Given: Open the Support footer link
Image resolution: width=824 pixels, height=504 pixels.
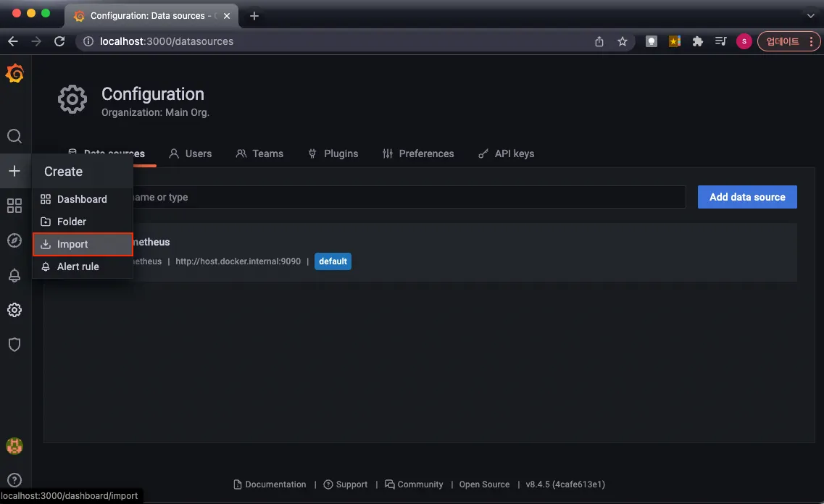Looking at the screenshot, I should (x=345, y=484).
